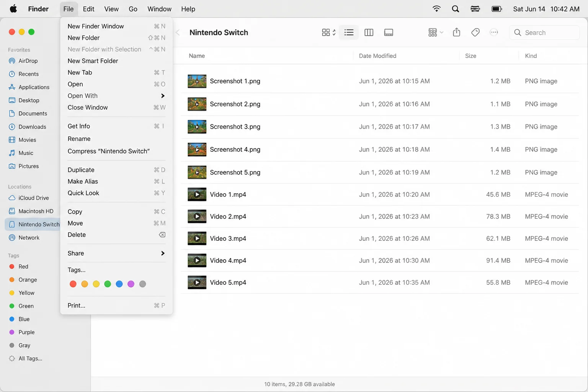
Task: Filter by Orange tag in sidebar
Action: click(23, 280)
